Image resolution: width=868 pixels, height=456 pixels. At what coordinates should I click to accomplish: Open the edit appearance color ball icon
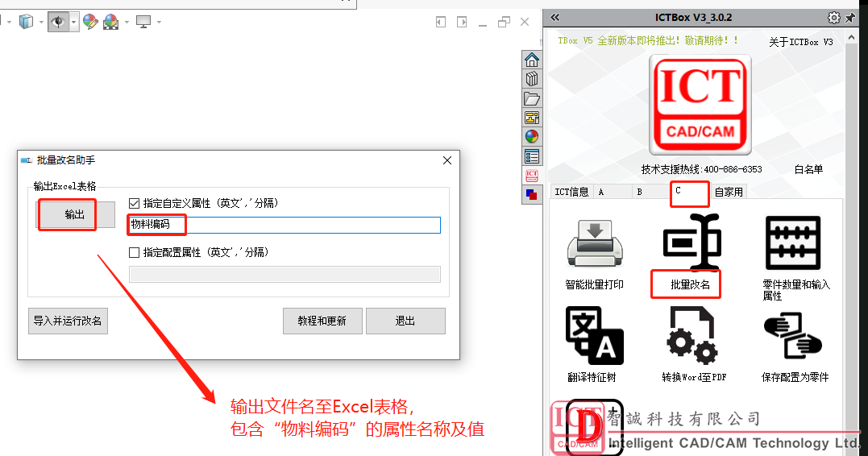pyautogui.click(x=90, y=22)
